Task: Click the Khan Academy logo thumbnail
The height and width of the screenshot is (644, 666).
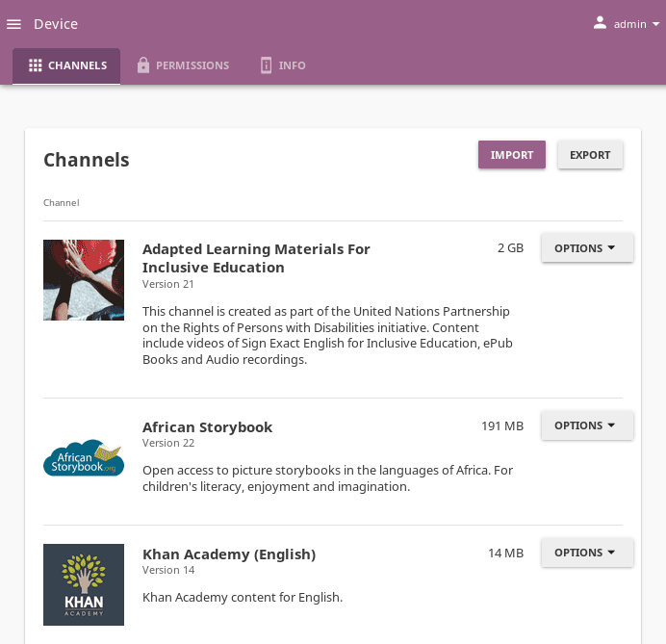Action: 84,584
